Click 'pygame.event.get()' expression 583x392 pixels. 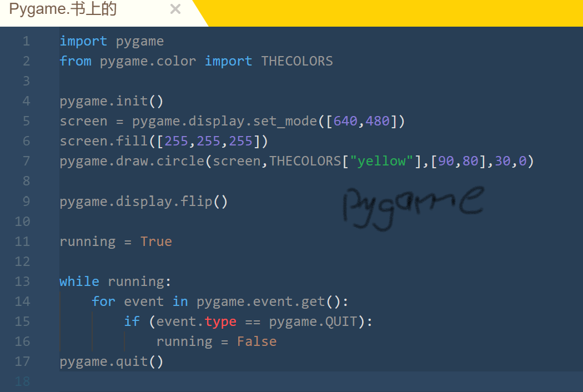(x=268, y=301)
